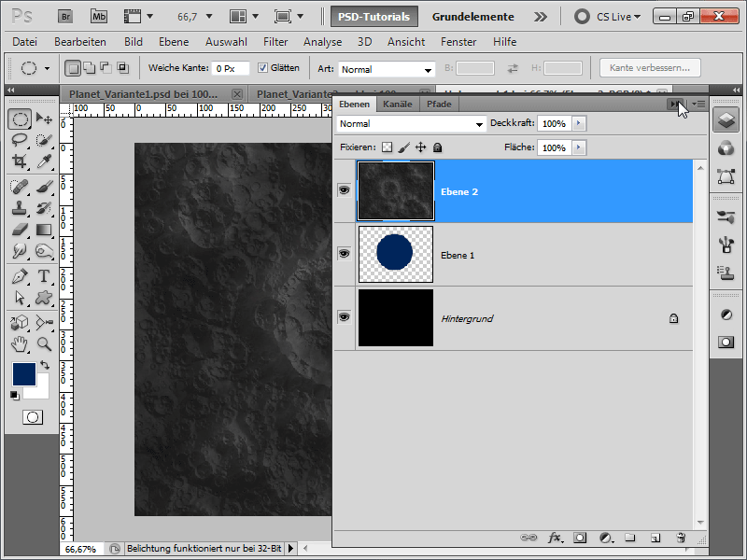Create a new layer
Viewport: 747px width, 560px height.
pyautogui.click(x=655, y=538)
